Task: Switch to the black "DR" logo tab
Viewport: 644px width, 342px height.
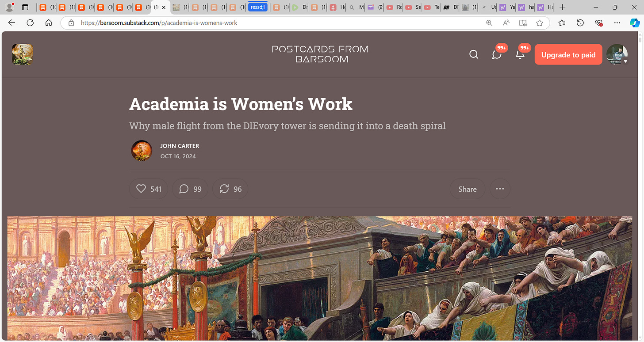Action: pyautogui.click(x=451, y=8)
